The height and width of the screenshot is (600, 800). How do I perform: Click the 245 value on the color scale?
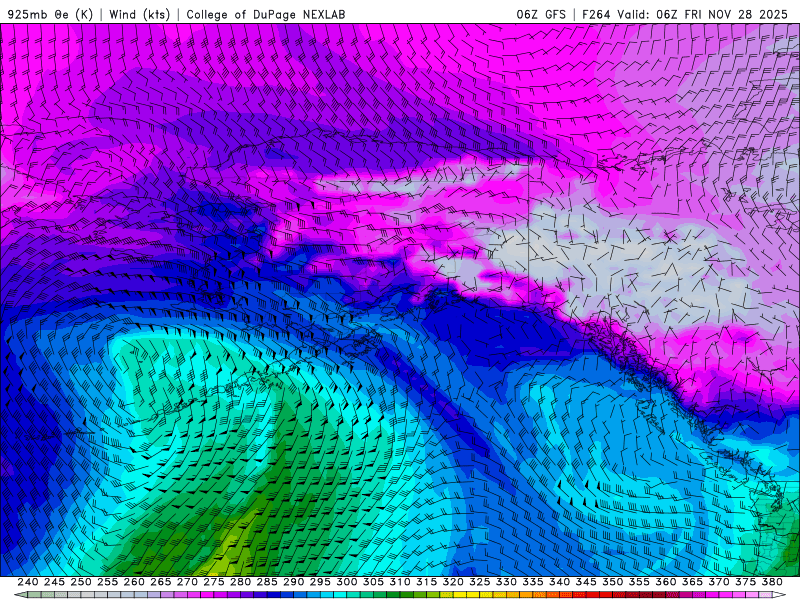click(55, 582)
